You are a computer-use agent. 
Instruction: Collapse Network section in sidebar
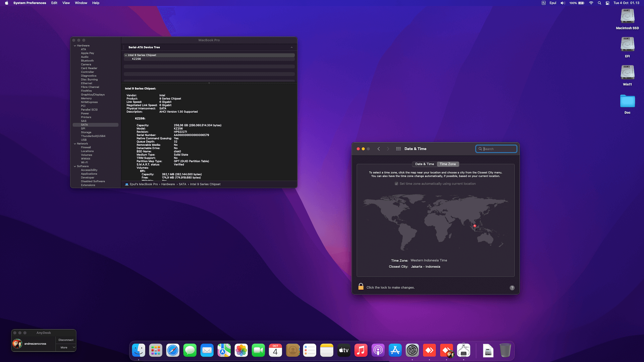coord(75,144)
